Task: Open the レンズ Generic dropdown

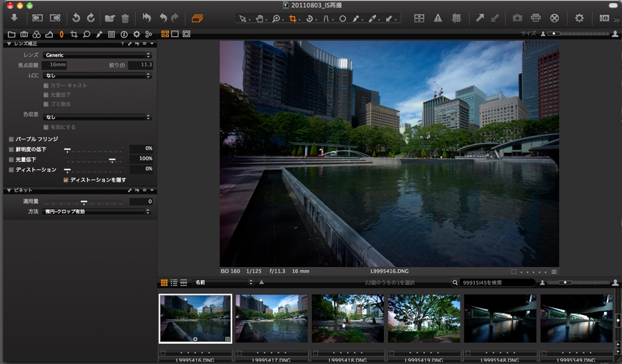Action: click(97, 55)
